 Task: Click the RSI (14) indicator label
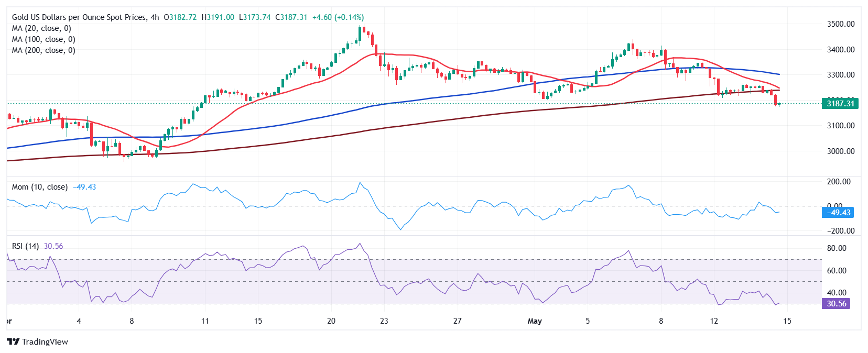point(25,246)
